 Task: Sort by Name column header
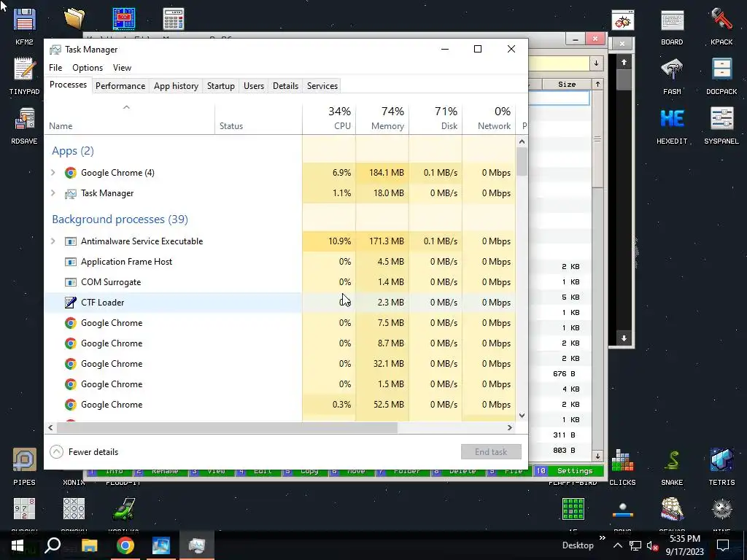click(130, 118)
